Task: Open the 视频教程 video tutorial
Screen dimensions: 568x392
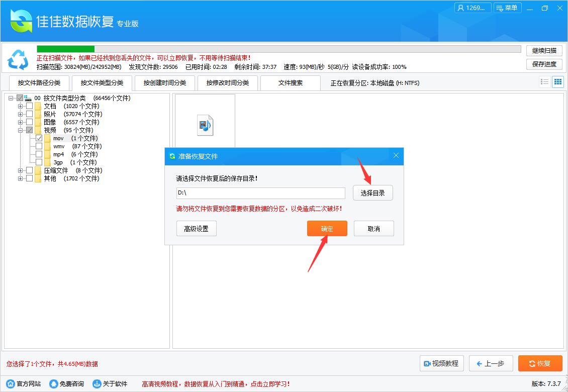Action: point(441,363)
